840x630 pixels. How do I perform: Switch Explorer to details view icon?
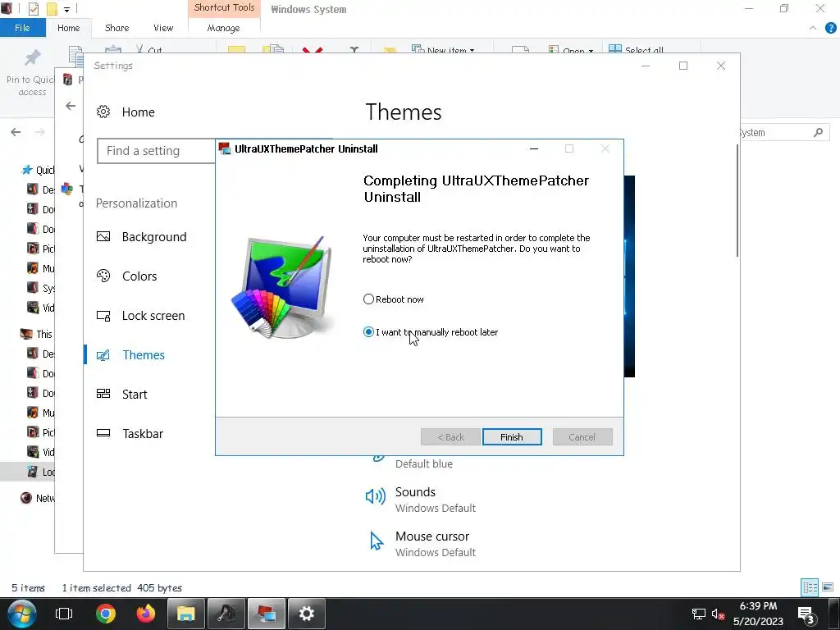tap(810, 587)
